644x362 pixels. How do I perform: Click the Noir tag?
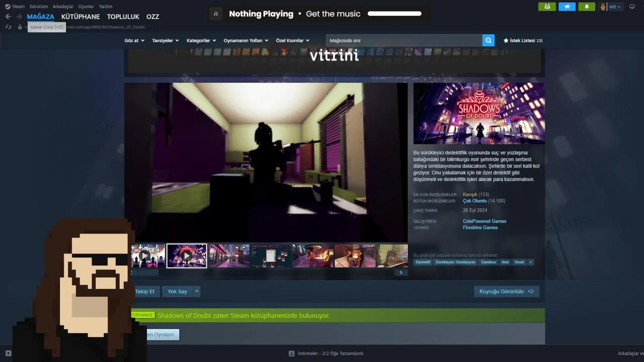(505, 262)
